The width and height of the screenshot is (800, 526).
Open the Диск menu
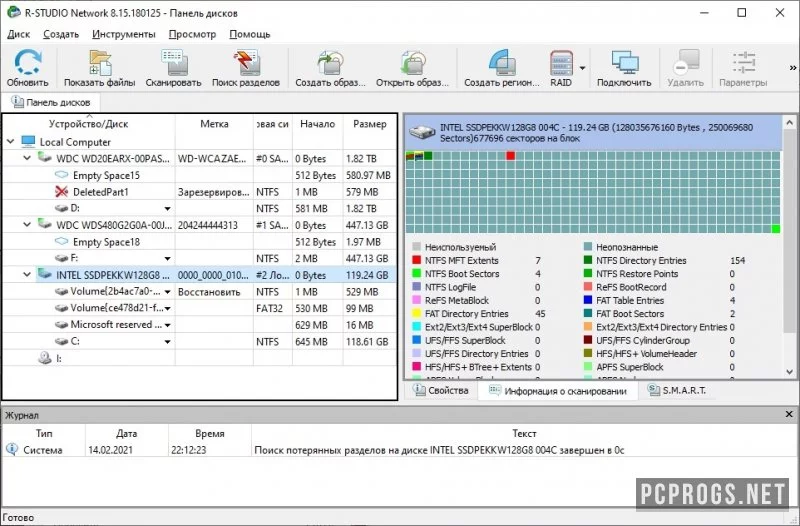19,34
